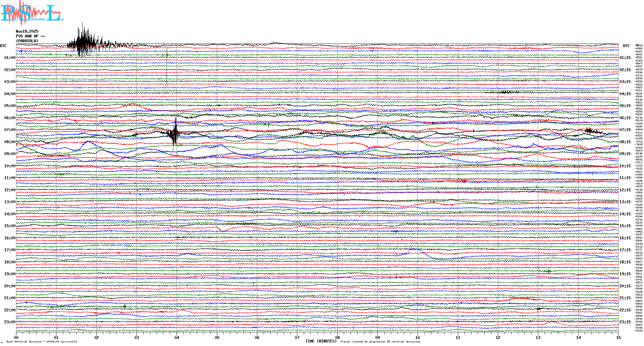Click the 16:15 label on right side
Screen dimensions: 644x346
pyautogui.click(x=625, y=238)
